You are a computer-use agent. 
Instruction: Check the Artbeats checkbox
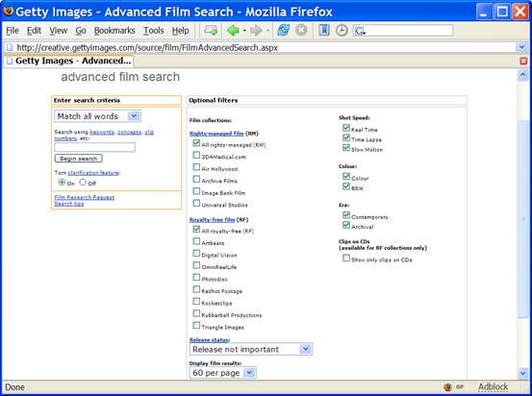pos(196,241)
